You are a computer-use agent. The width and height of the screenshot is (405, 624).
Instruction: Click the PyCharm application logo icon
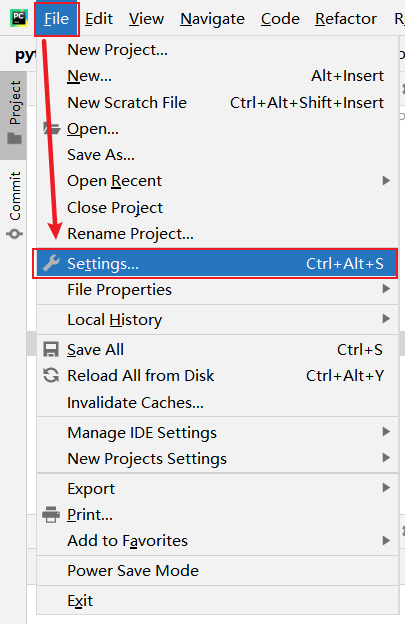tap(19, 18)
